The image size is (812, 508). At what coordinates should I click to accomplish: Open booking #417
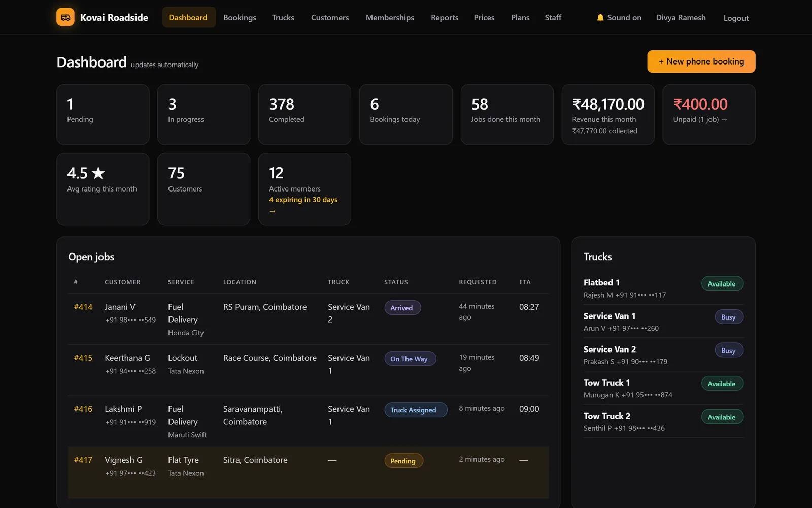coord(83,460)
